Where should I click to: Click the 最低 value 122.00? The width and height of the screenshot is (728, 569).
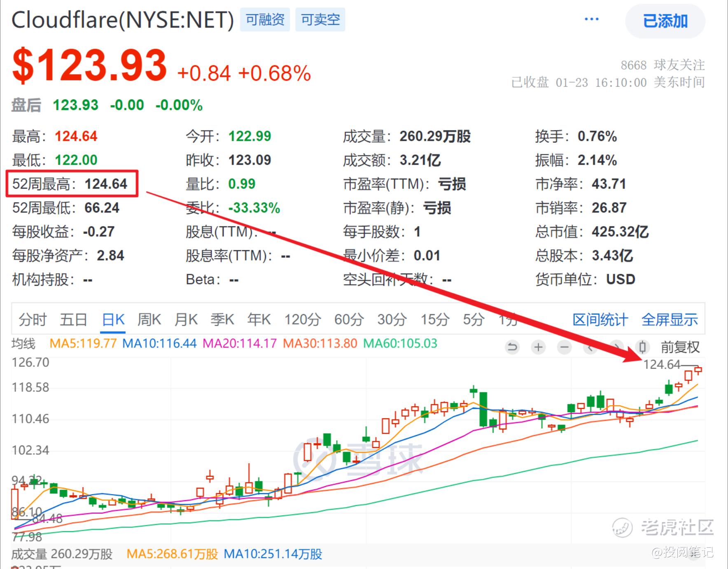pyautogui.click(x=76, y=160)
